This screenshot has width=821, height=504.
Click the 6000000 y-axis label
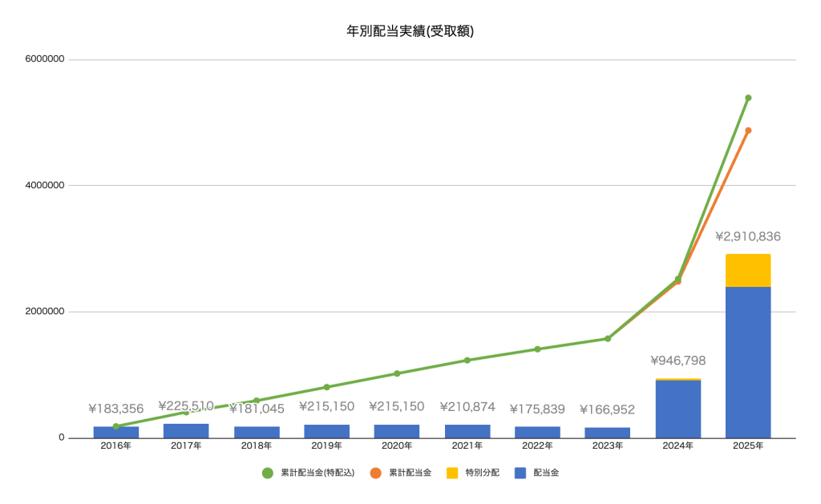coord(45,59)
